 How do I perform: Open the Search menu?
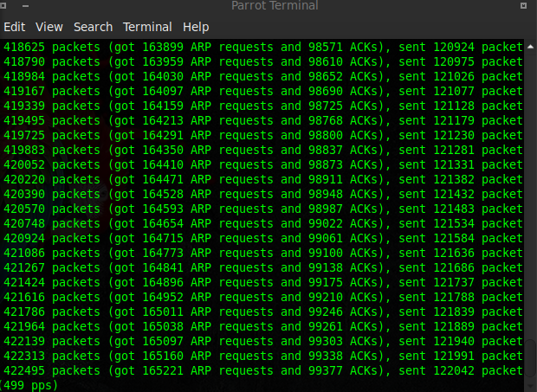pyautogui.click(x=94, y=27)
